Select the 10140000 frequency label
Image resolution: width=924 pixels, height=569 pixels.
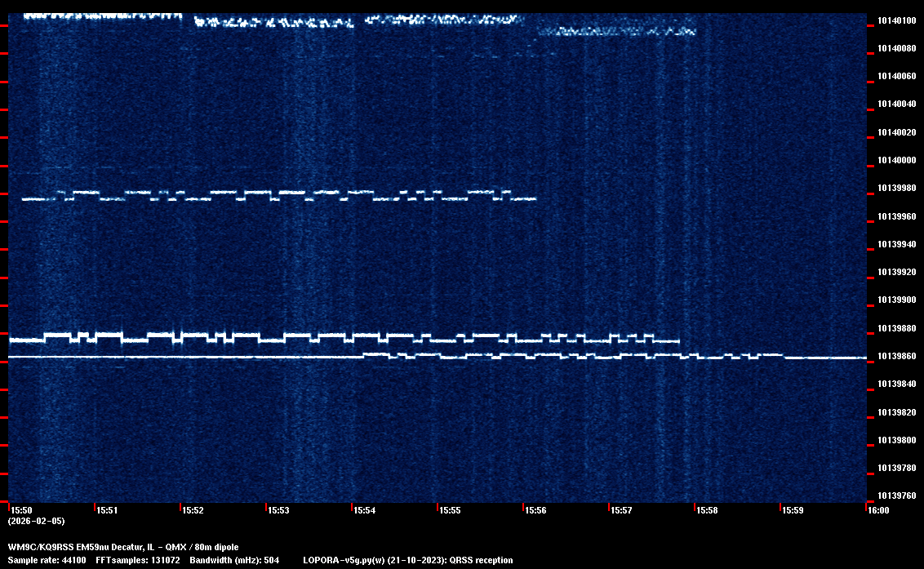(x=896, y=161)
